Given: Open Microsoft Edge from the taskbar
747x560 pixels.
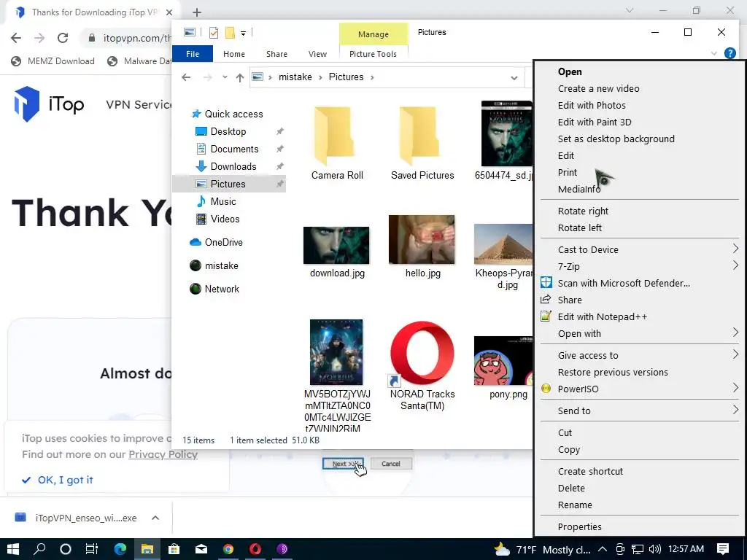Looking at the screenshot, I should [120, 549].
